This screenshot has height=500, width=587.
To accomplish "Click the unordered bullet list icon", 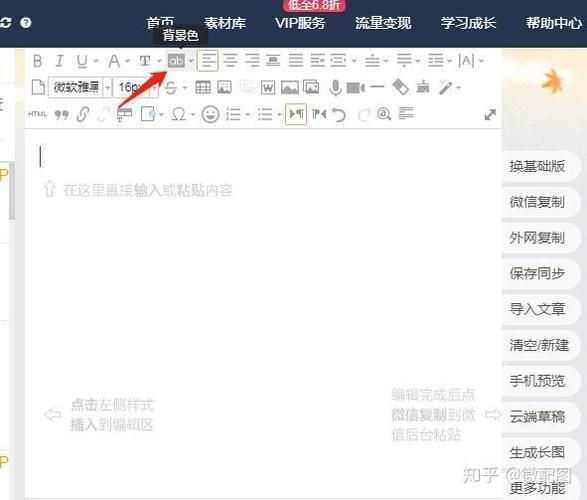I will click(265, 114).
